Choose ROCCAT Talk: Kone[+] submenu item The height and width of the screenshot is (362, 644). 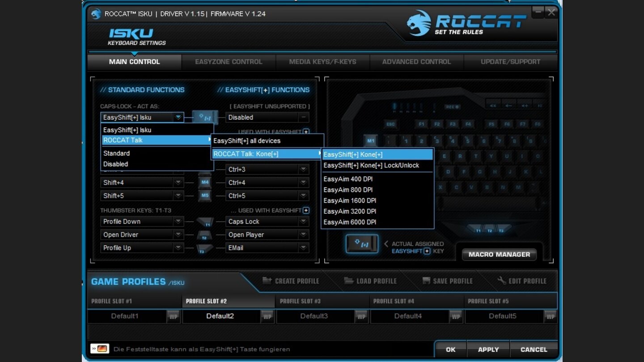pos(267,154)
